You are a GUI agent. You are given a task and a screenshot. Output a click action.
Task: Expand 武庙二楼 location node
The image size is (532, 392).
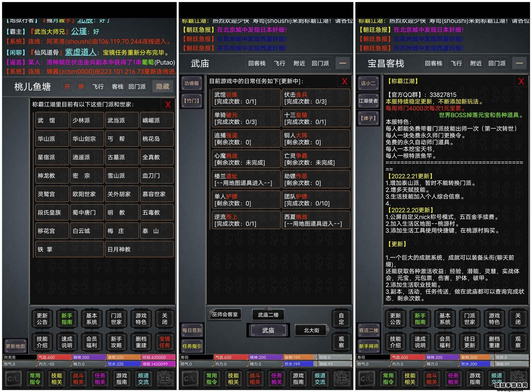[268, 315]
